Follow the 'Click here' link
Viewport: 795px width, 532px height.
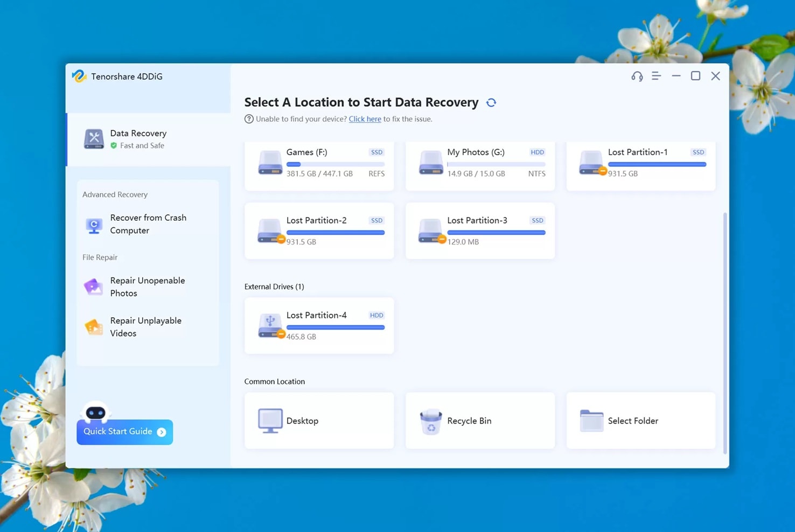point(365,119)
